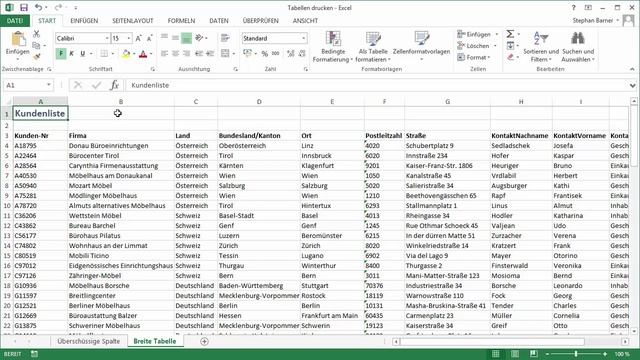640x360 pixels.
Task: Open the Name Box A1 dropdown arrow
Action: [x=49, y=85]
